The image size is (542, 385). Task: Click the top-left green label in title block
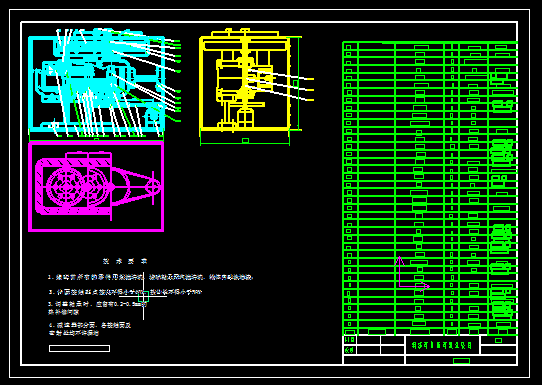350,340
